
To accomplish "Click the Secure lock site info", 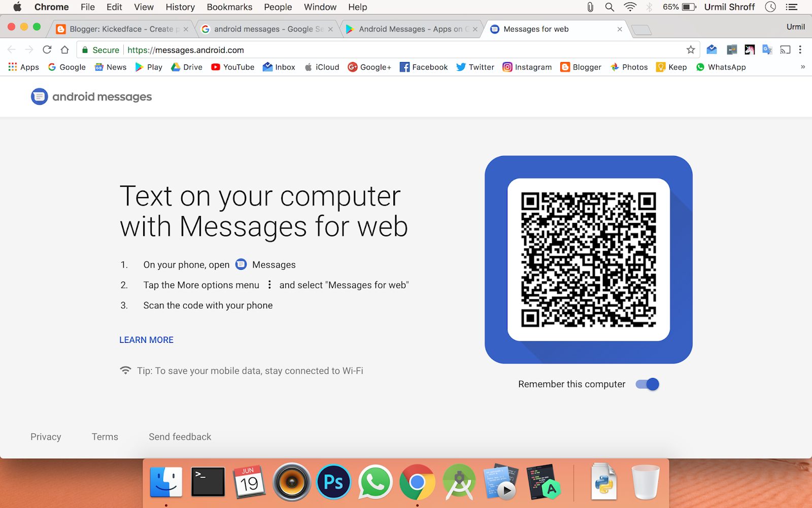I will point(100,50).
